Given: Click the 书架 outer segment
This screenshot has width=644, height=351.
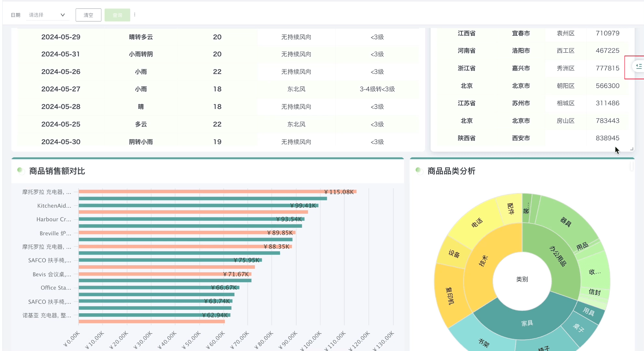Looking at the screenshot, I should click(x=484, y=343).
